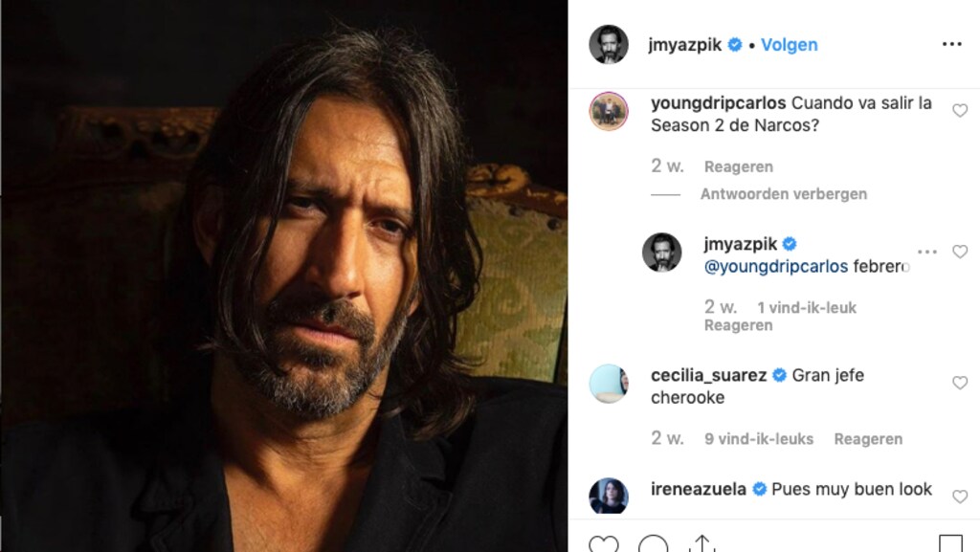Like jmyazpik's 'febrero' reply
This screenshot has height=552, width=980.
pyautogui.click(x=960, y=252)
